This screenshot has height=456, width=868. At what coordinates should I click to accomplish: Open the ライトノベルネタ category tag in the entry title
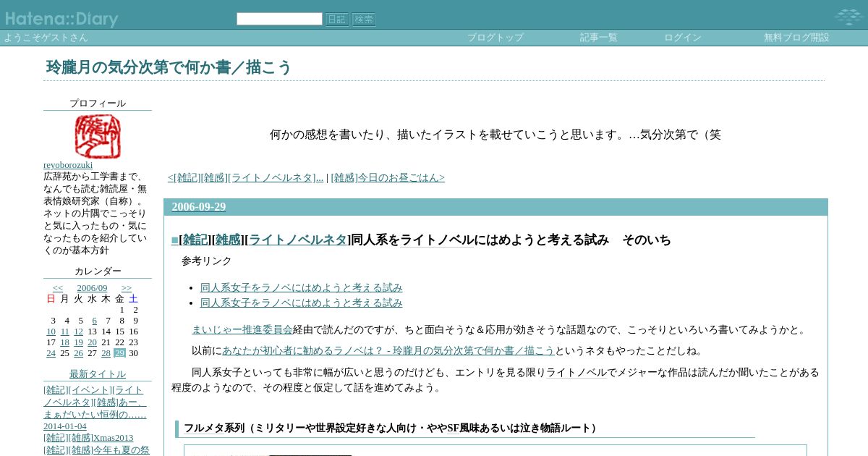tap(298, 240)
